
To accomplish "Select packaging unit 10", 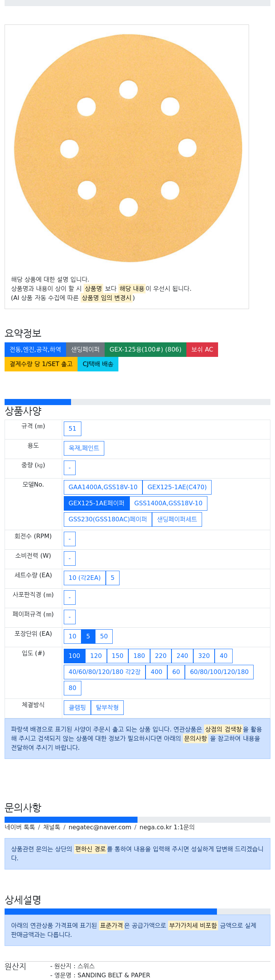I will (72, 637).
